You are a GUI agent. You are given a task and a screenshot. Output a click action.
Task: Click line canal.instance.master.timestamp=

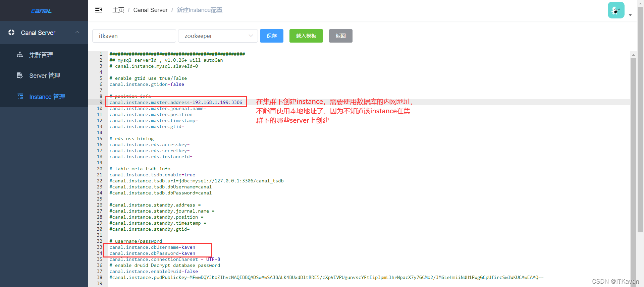point(154,120)
